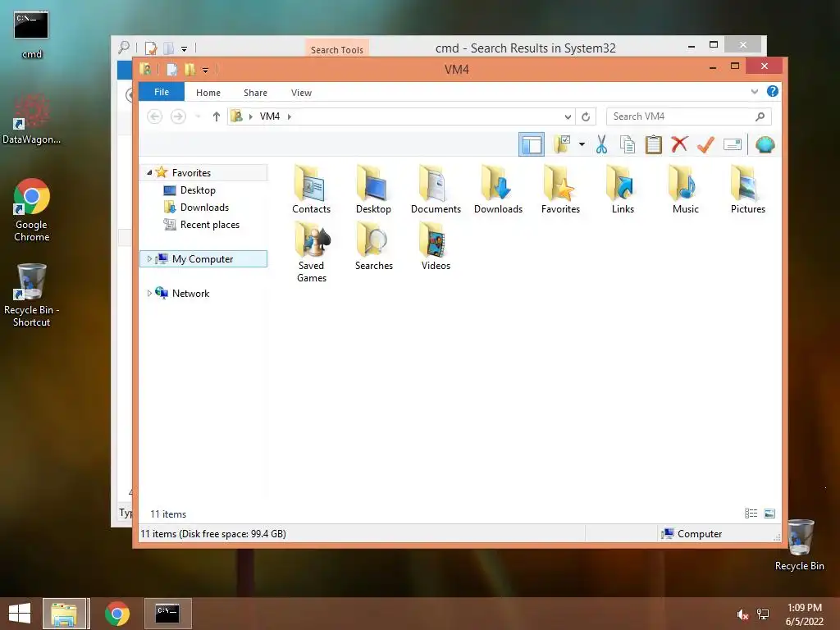Select Desktop in navigation pane
This screenshot has width=840, height=630.
coord(198,190)
